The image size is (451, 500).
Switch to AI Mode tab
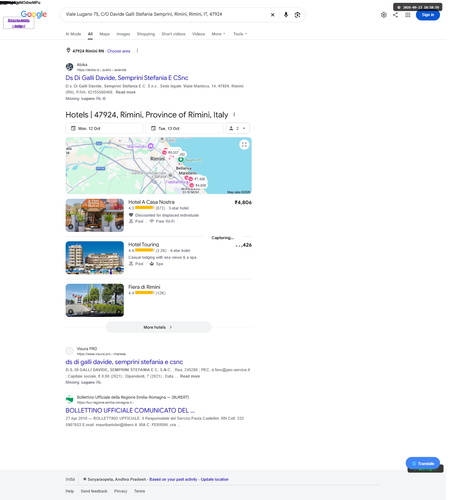click(x=73, y=34)
